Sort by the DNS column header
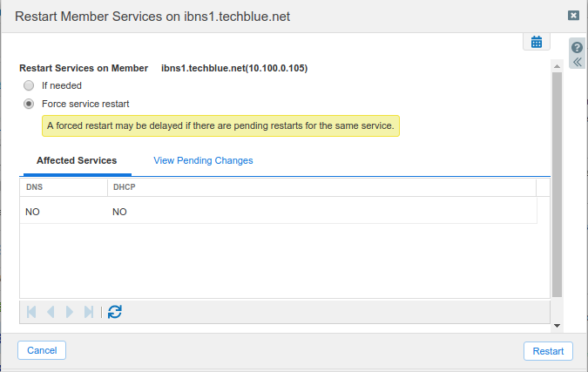Image resolution: width=588 pixels, height=372 pixels. (63, 187)
